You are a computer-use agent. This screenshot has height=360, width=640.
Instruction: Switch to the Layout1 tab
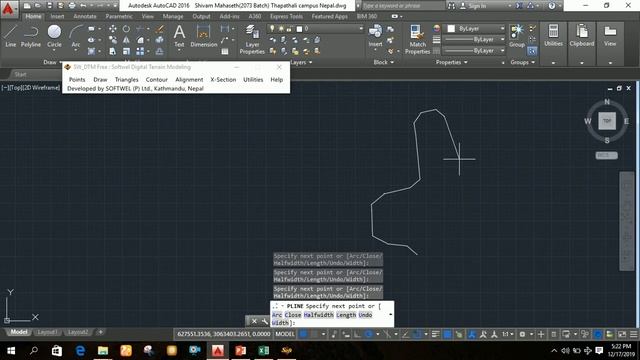click(47, 332)
